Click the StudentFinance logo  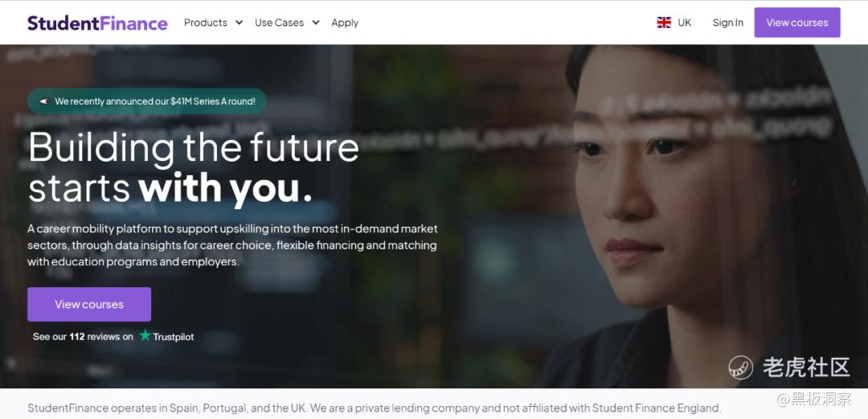[97, 23]
